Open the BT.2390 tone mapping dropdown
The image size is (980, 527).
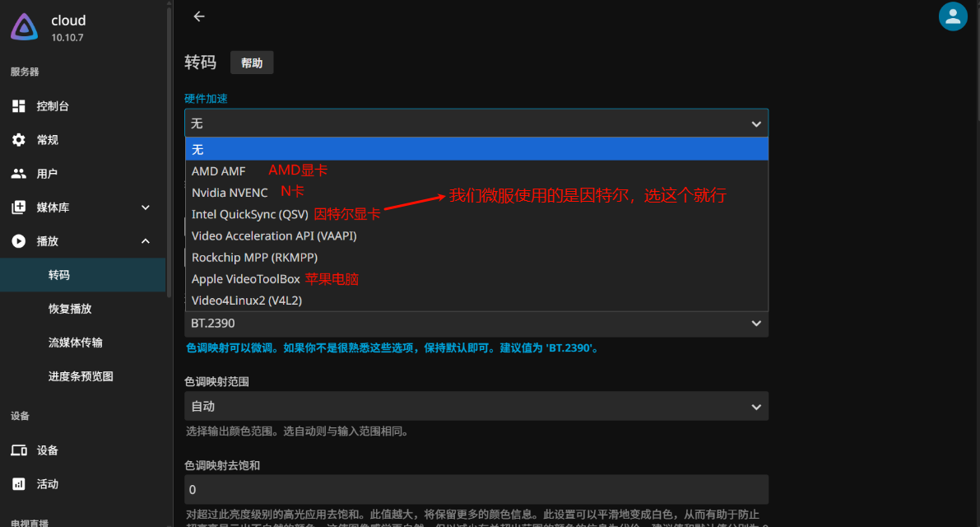tap(476, 324)
